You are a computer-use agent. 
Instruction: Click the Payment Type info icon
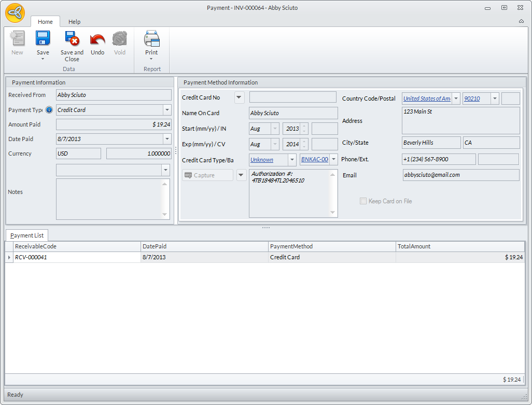49,110
